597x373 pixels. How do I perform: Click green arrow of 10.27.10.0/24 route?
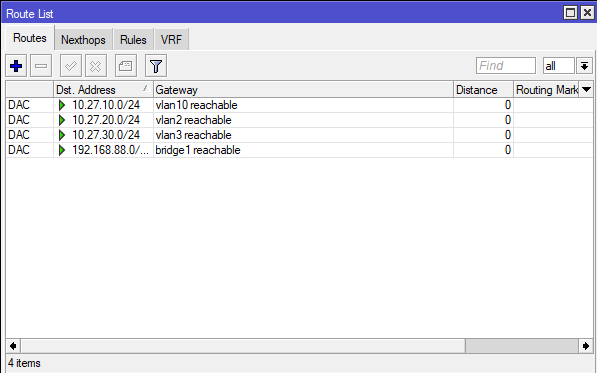tap(62, 105)
